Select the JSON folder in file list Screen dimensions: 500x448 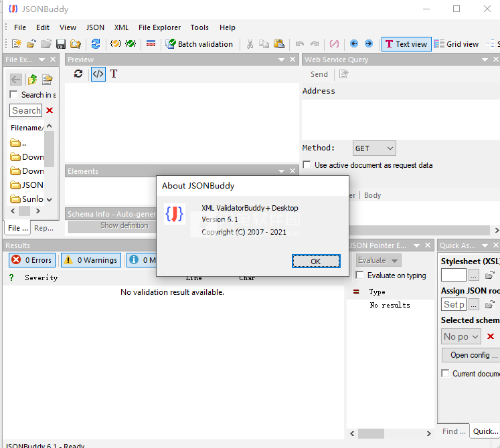(27, 185)
